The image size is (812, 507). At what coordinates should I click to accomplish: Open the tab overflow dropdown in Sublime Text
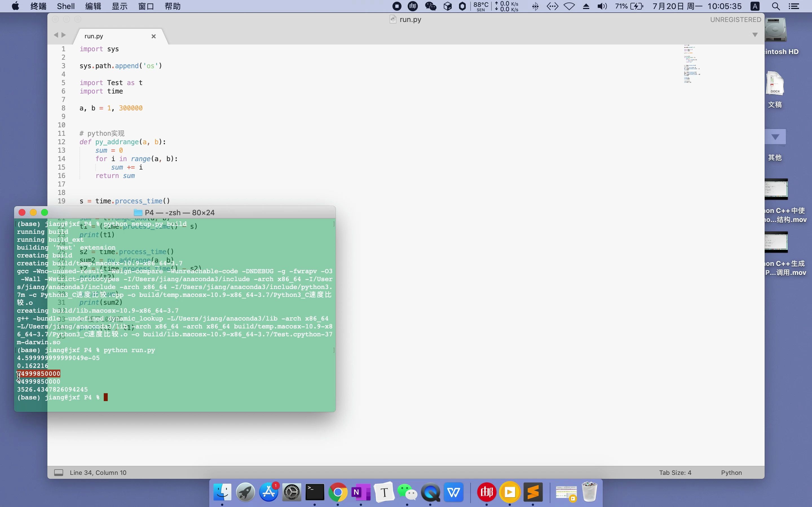click(755, 35)
